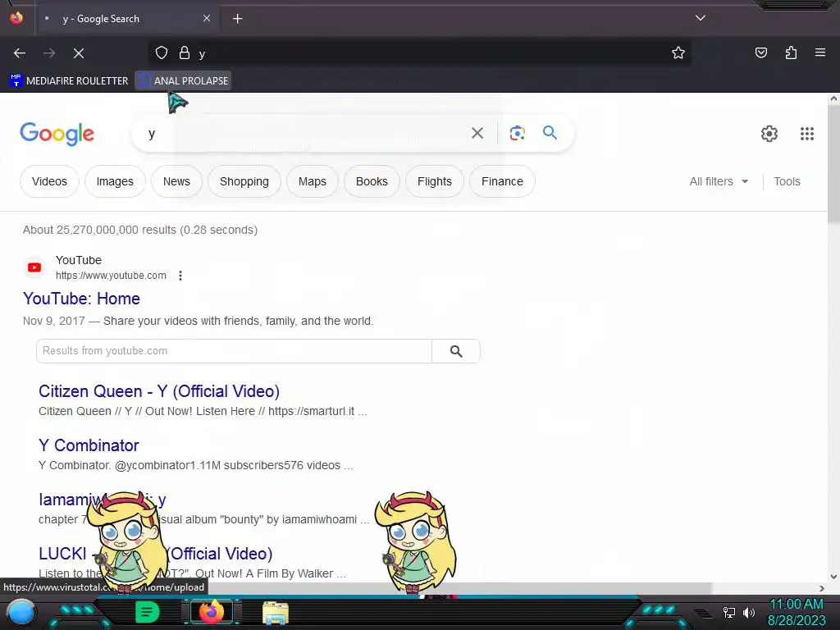Expand the All filters dropdown

[719, 181]
